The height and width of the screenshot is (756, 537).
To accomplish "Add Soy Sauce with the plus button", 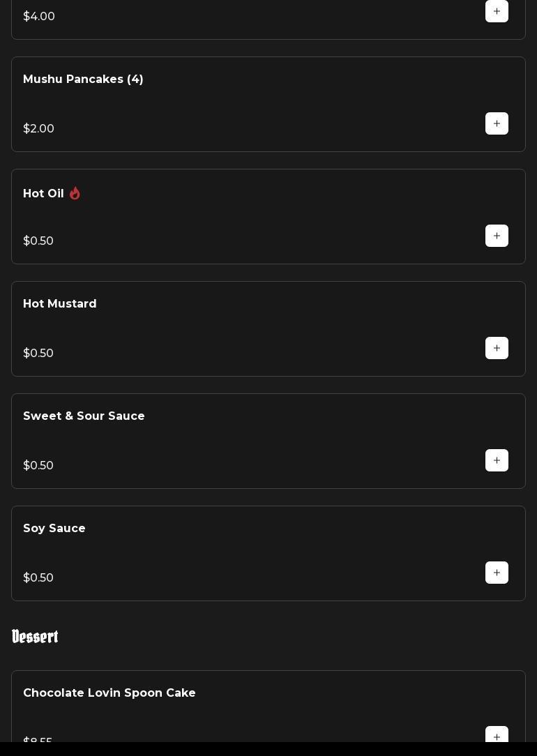I will [497, 573].
